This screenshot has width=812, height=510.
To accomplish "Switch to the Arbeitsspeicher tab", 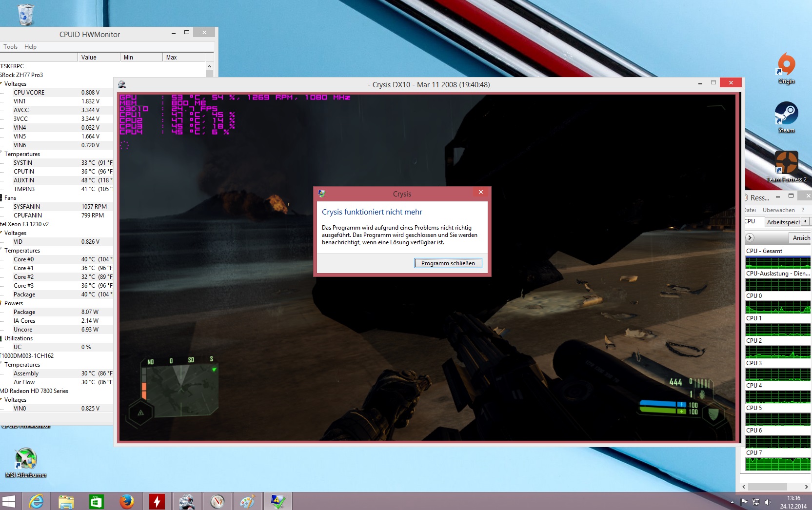I will (x=783, y=222).
